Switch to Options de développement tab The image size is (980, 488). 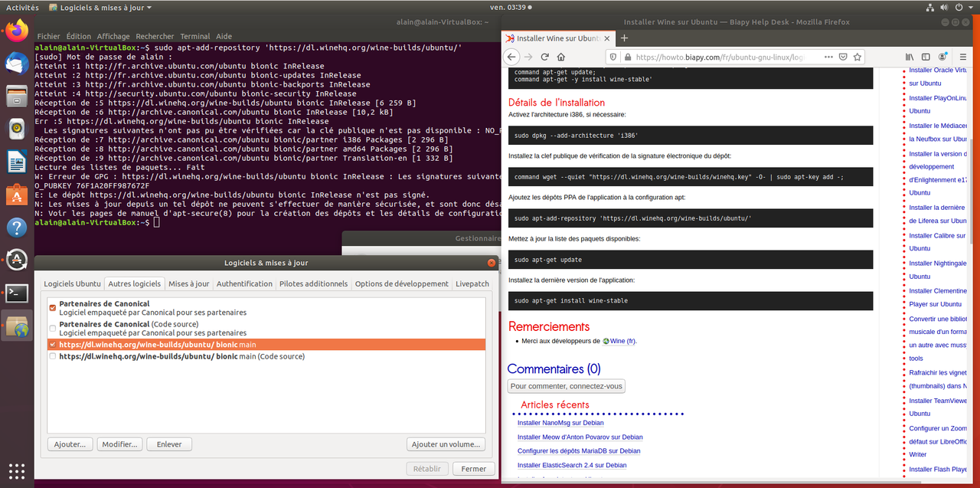point(402,283)
